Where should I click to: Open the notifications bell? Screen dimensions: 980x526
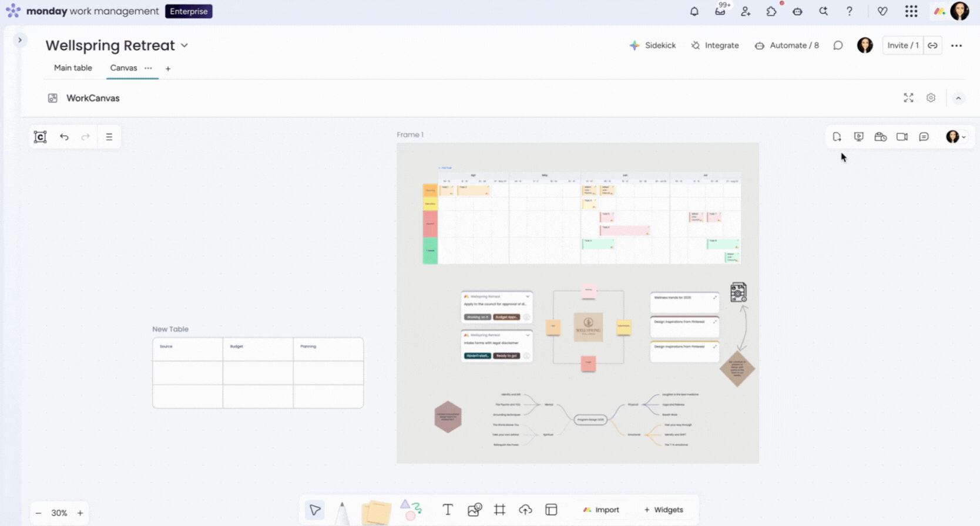point(694,11)
